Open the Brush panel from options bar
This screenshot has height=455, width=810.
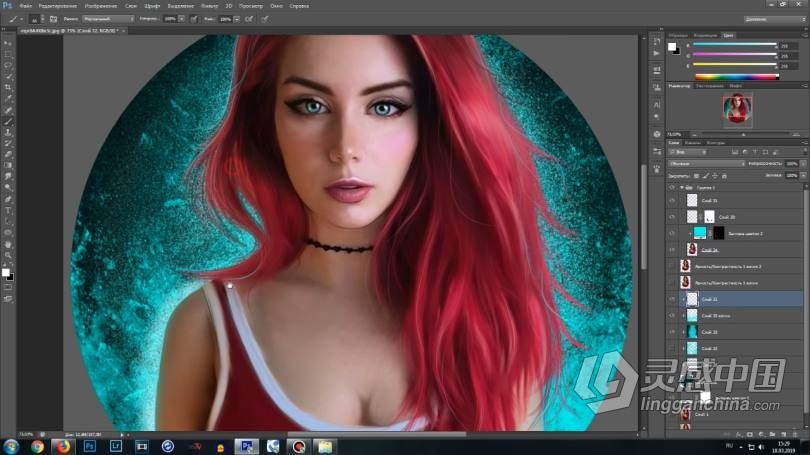click(53, 19)
